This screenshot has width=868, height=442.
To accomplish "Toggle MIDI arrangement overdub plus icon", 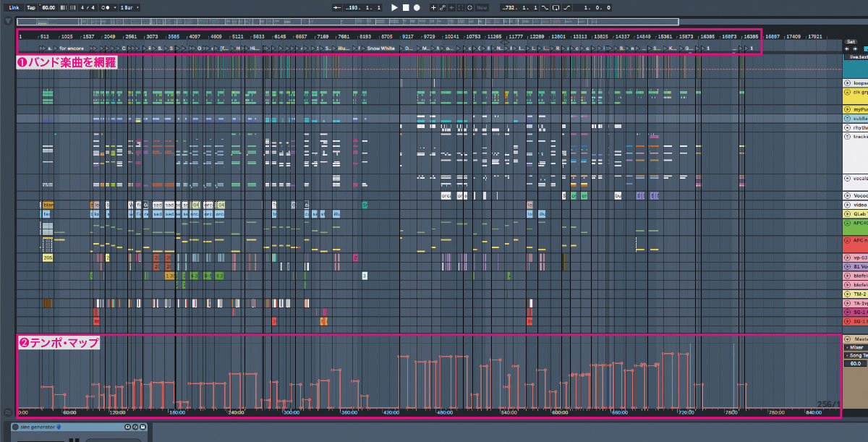I will point(433,7).
